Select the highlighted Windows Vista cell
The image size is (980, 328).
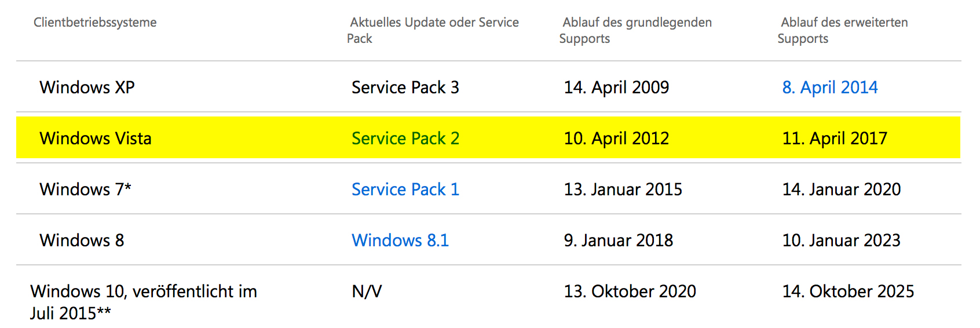point(96,139)
